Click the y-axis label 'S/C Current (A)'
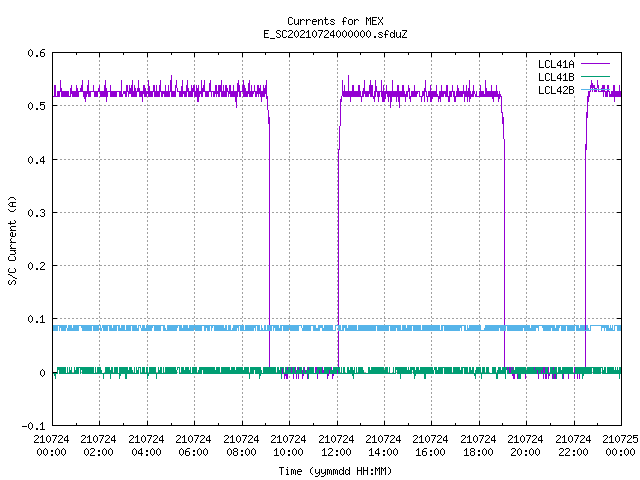This screenshot has width=640, height=480. point(13,240)
